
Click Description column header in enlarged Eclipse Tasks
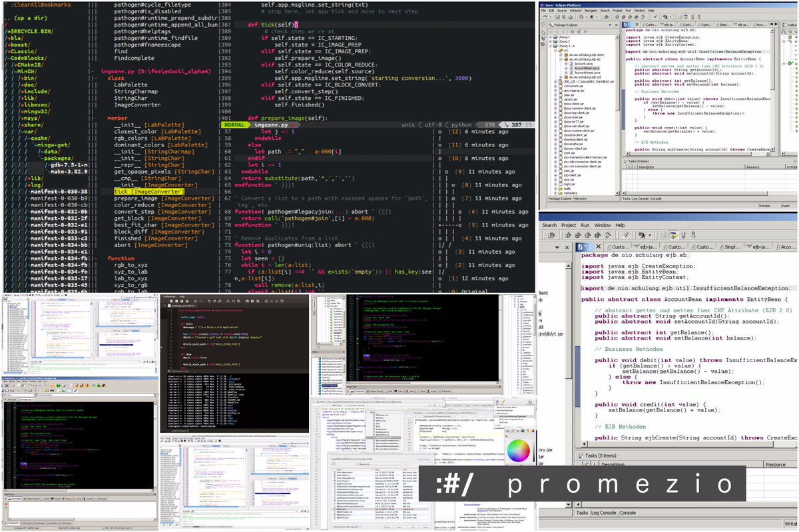coord(681,465)
